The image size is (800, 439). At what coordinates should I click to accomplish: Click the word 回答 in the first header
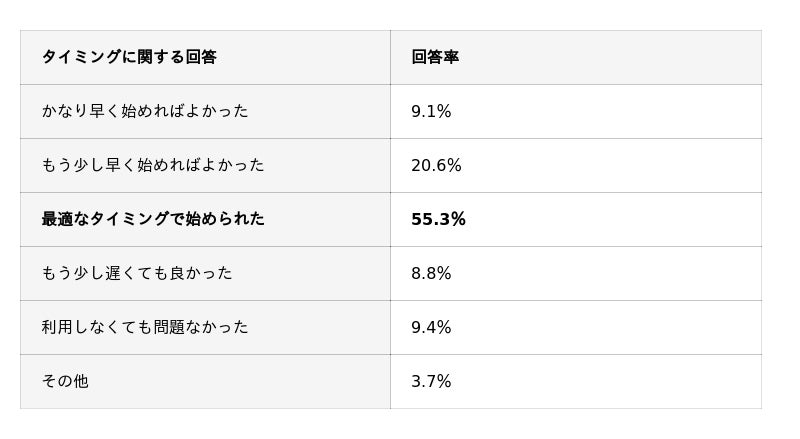coord(201,57)
